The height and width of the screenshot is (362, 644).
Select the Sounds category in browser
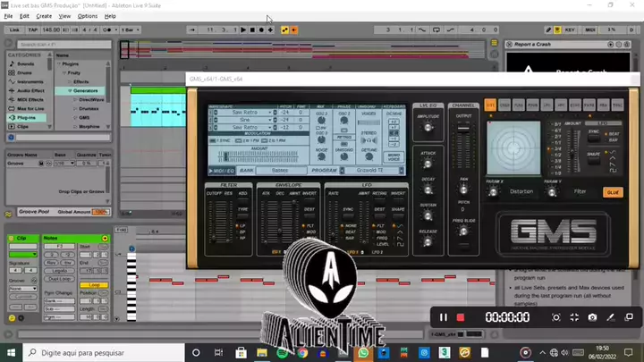pos(26,64)
